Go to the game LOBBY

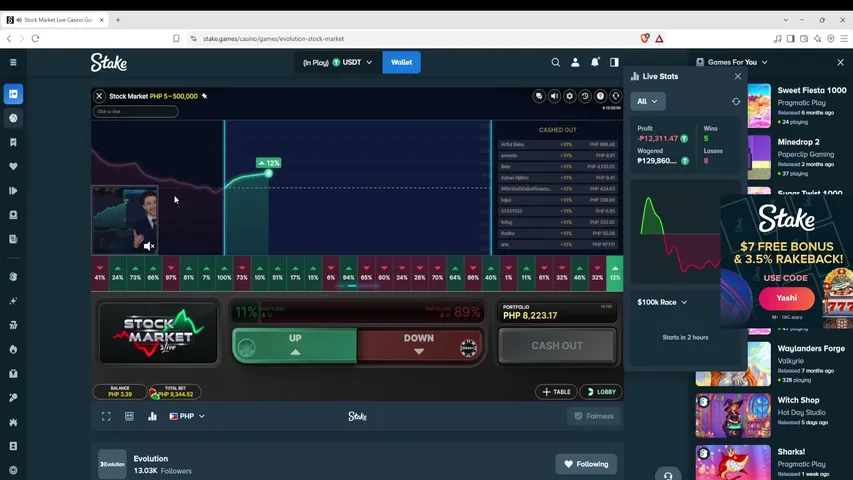[x=601, y=392]
